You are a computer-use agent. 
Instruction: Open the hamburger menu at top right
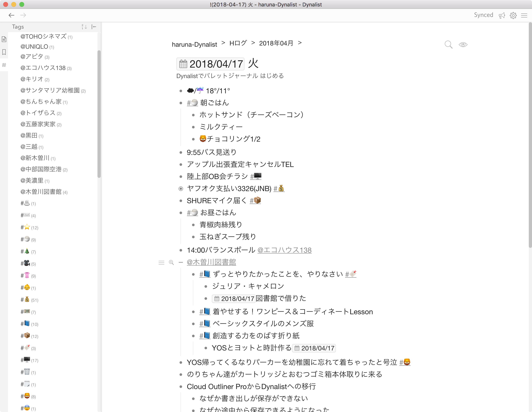pyautogui.click(x=524, y=15)
